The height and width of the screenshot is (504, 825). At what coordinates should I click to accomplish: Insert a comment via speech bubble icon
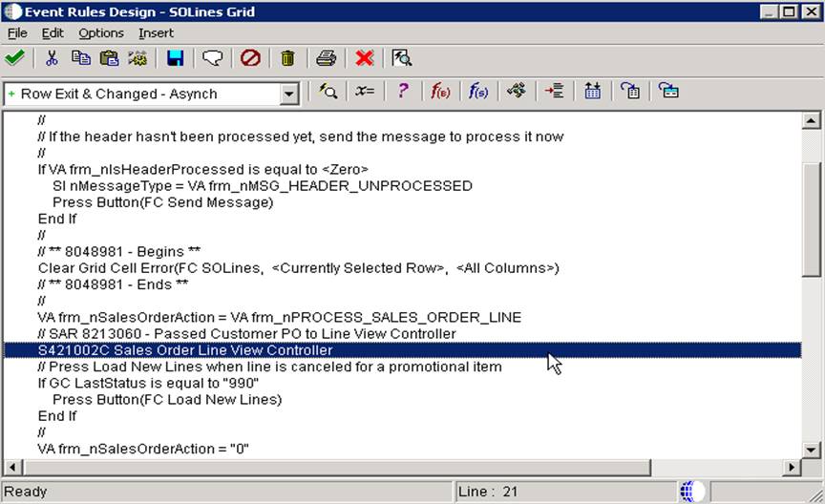tap(213, 58)
